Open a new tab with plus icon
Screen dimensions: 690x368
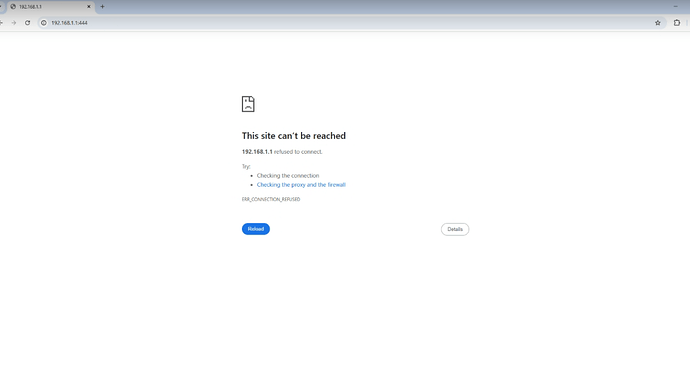pos(102,7)
